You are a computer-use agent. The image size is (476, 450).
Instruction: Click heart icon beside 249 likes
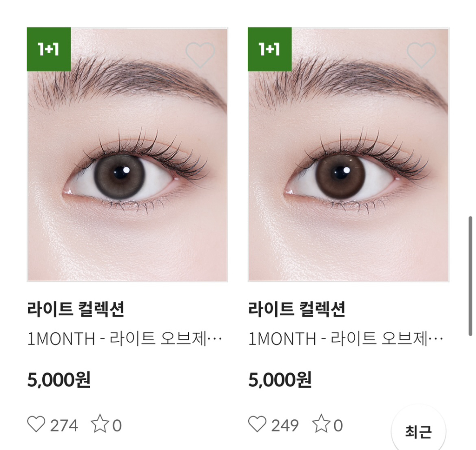[257, 424]
